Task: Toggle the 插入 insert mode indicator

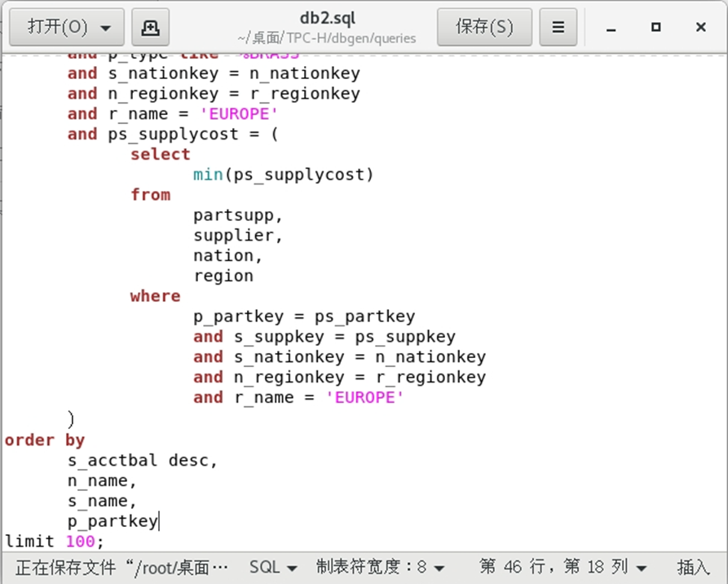Action: click(693, 567)
